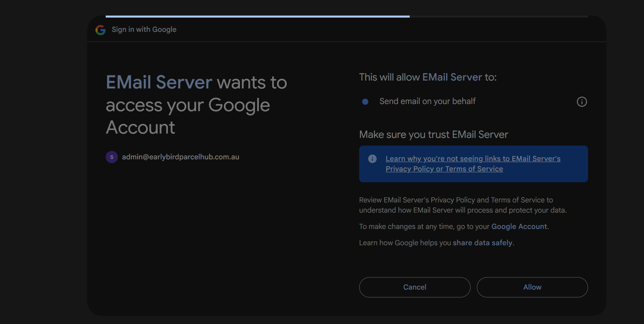The height and width of the screenshot is (324, 644).
Task: Click the loading progress bar at top
Action: pos(347,17)
